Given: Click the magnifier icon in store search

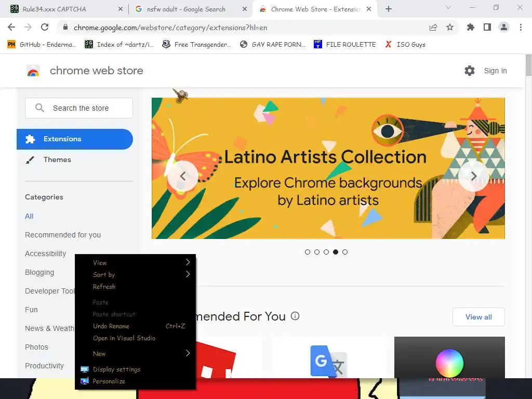Looking at the screenshot, I should (x=39, y=108).
